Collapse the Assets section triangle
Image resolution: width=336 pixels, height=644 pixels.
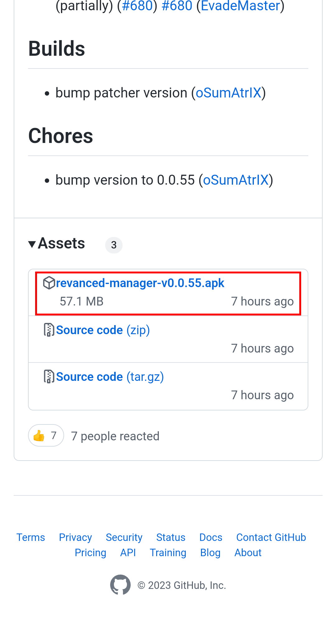[32, 244]
